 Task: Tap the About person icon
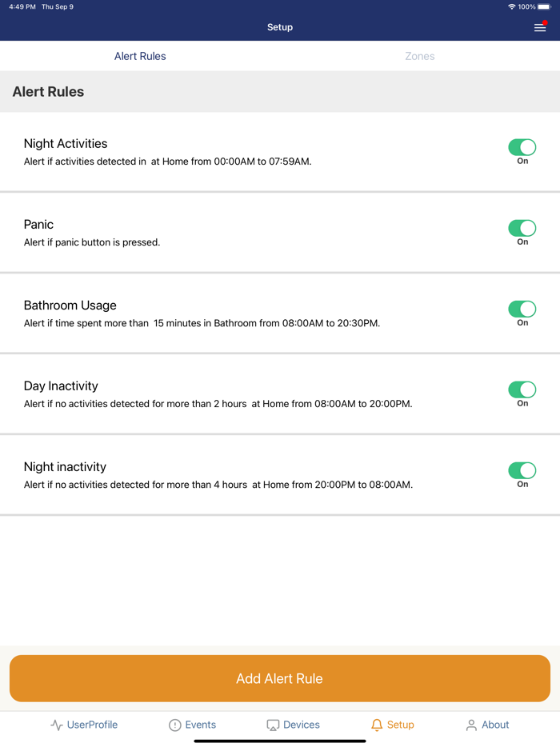pyautogui.click(x=471, y=725)
